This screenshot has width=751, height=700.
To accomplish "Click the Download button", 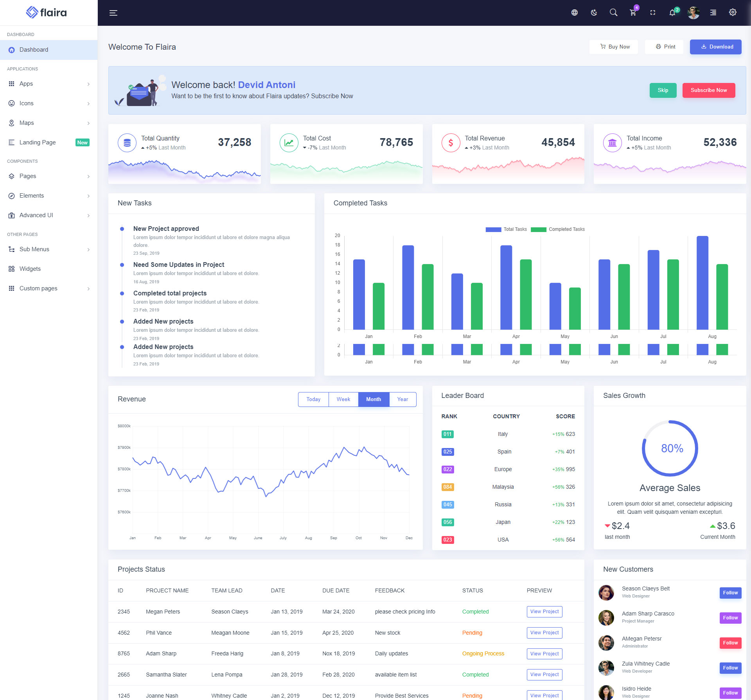I will point(715,47).
